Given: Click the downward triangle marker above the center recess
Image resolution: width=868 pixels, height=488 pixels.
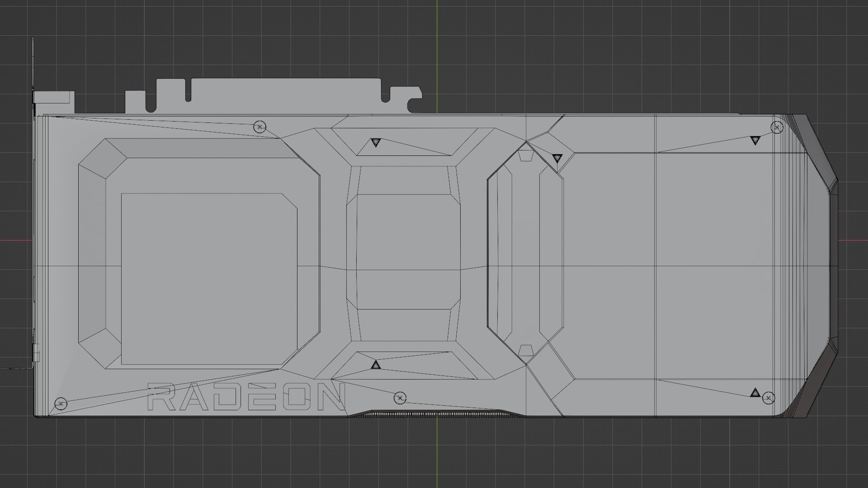Looking at the screenshot, I should coord(376,143).
